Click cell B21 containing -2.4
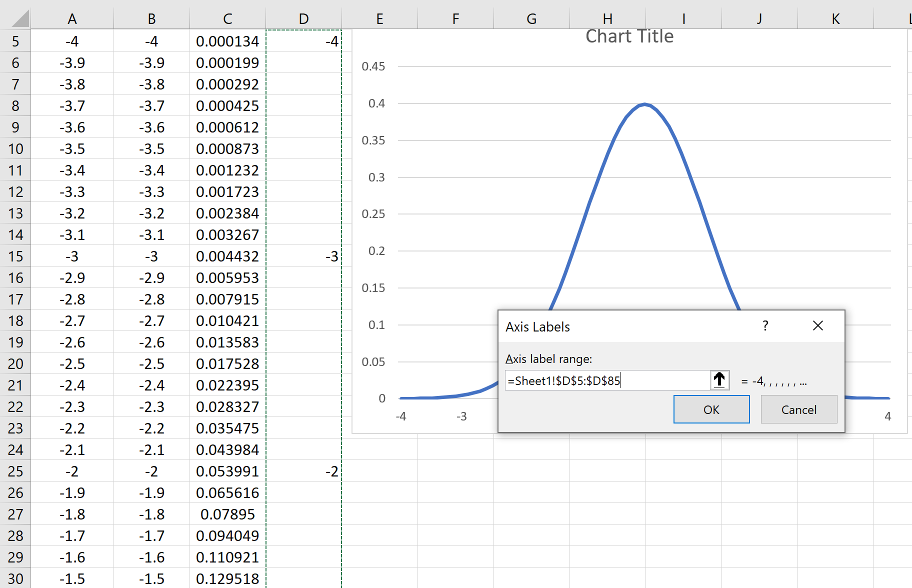Image resolution: width=912 pixels, height=588 pixels. (152, 385)
